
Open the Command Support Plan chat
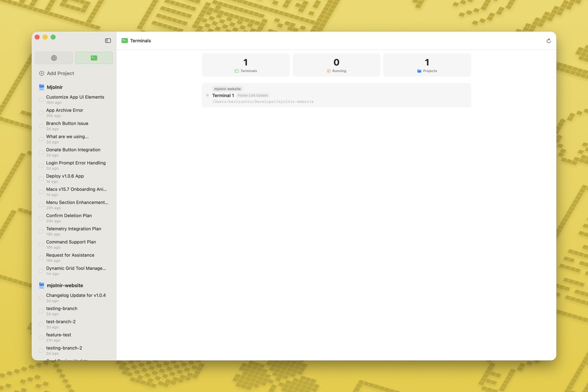[x=75, y=245]
